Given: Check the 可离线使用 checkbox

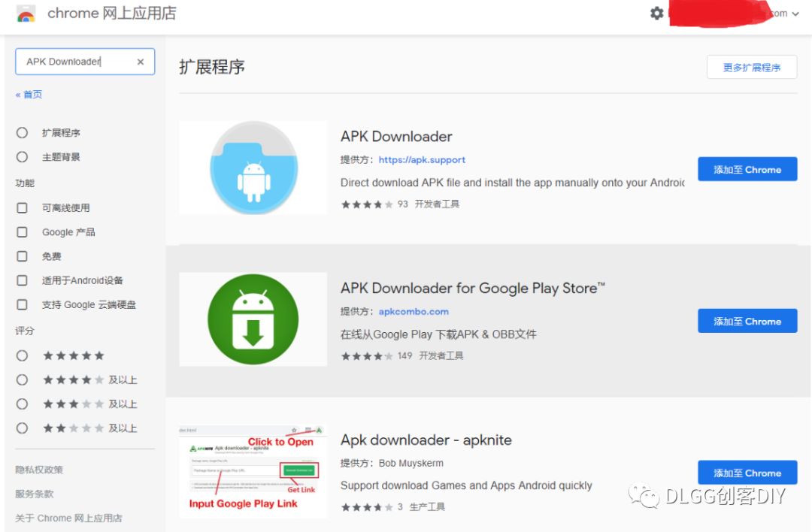Looking at the screenshot, I should point(22,207).
